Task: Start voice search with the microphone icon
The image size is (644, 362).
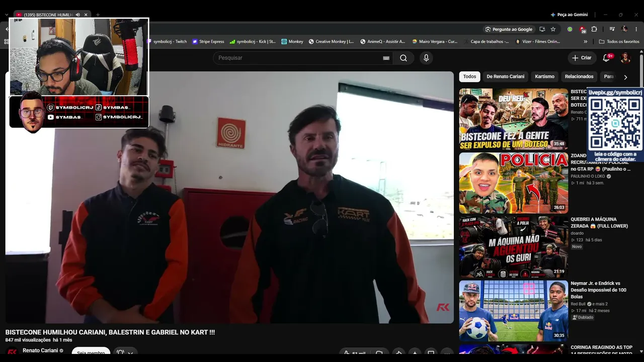Action: coord(426,58)
